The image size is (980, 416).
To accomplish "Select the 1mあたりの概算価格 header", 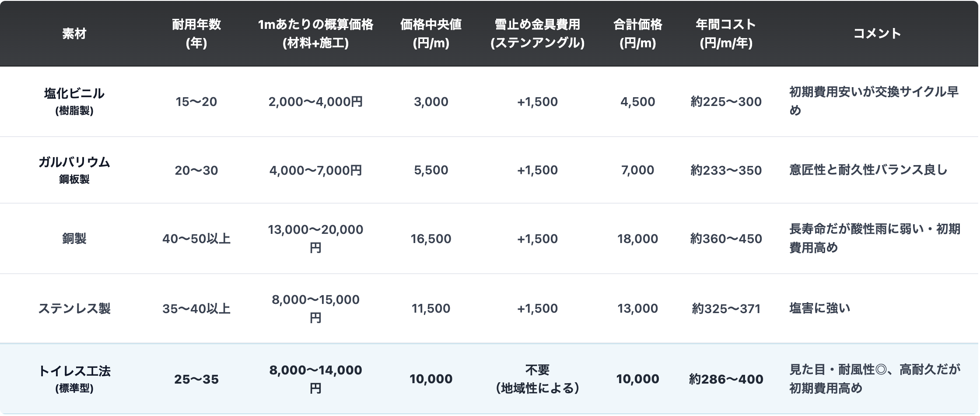I will tap(315, 34).
